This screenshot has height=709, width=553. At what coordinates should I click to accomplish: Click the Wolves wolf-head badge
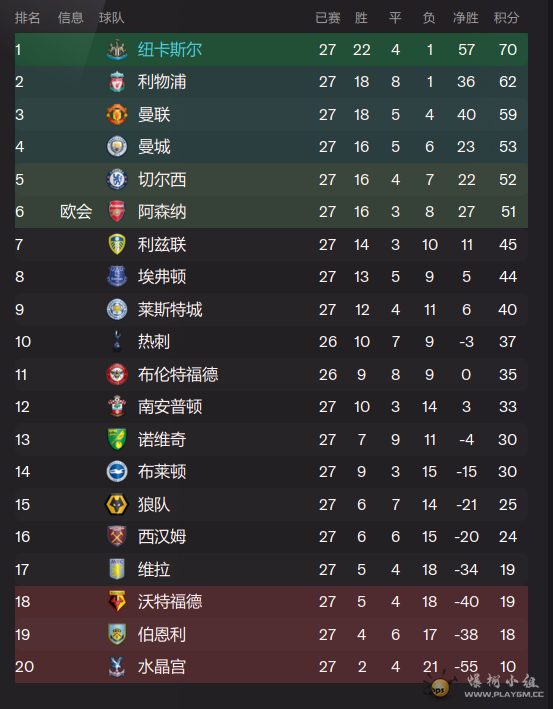tap(117, 505)
